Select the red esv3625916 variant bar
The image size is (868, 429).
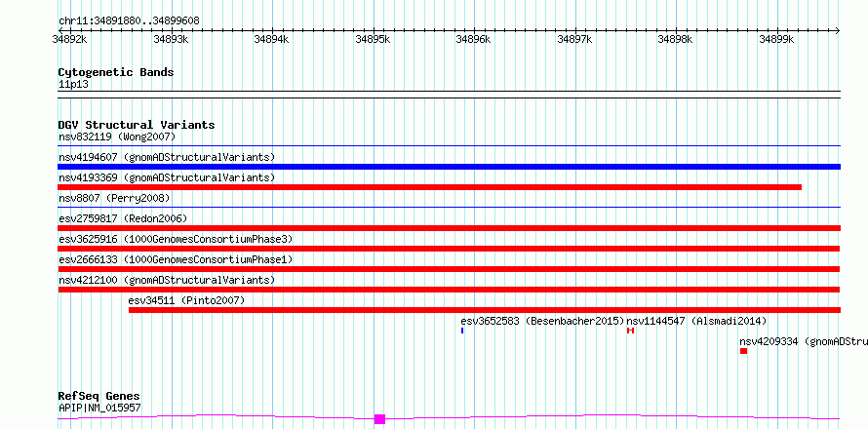[450, 249]
